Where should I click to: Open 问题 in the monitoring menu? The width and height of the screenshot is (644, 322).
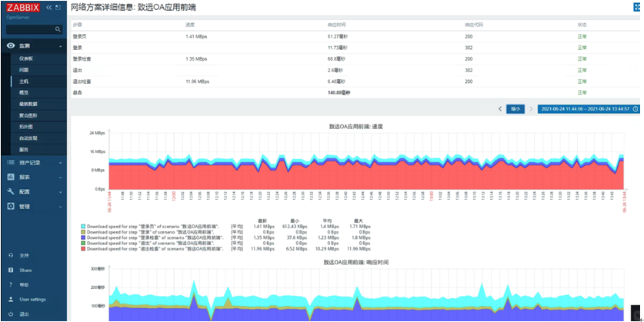tap(24, 70)
